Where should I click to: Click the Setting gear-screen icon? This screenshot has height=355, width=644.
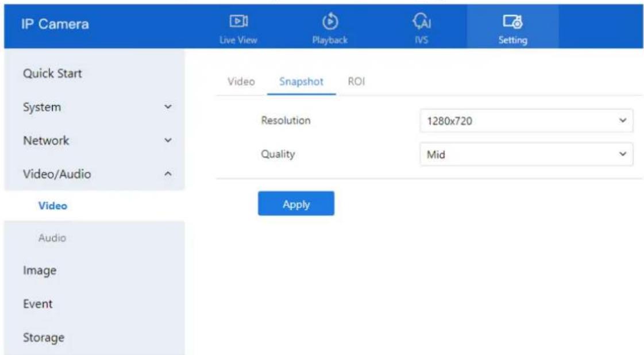(512, 21)
